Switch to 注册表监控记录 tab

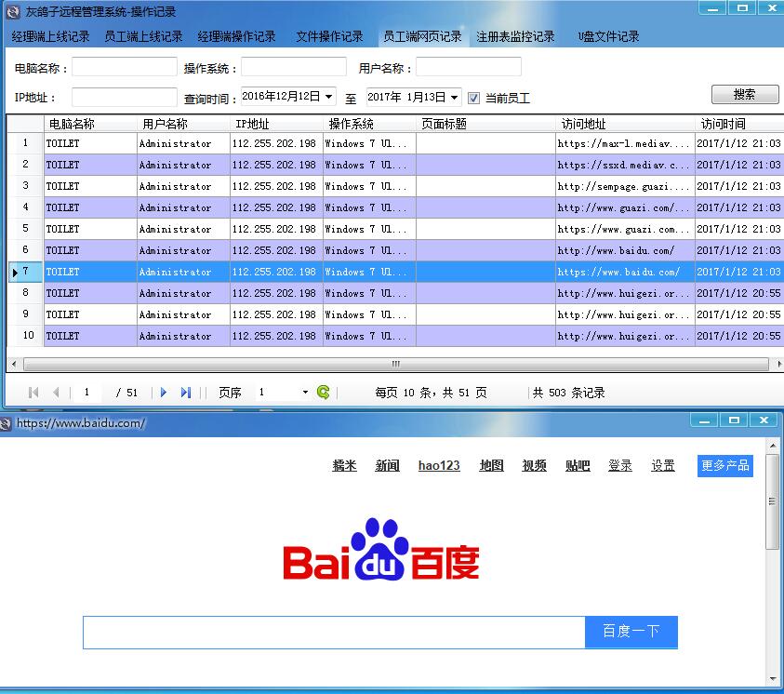pos(515,36)
